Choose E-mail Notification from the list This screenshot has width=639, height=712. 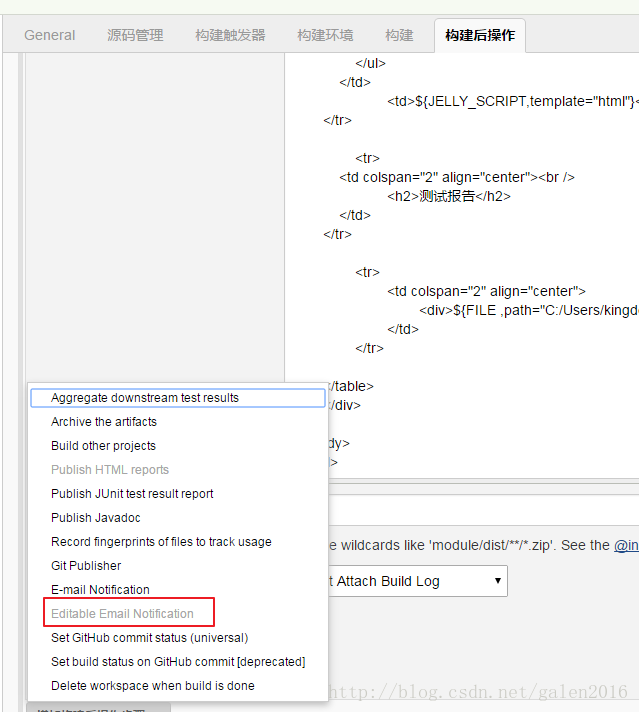click(178, 590)
